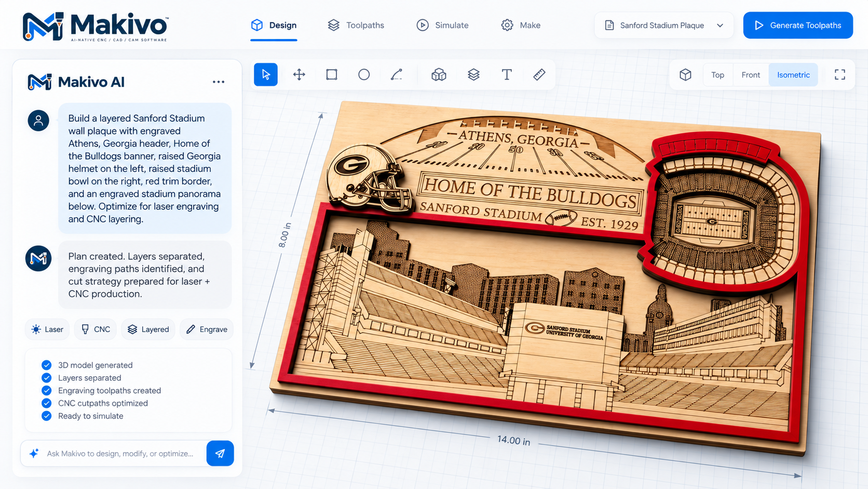Image resolution: width=868 pixels, height=489 pixels.
Task: Click 'CNC cutpaths optimized' status line
Action: tap(95, 403)
